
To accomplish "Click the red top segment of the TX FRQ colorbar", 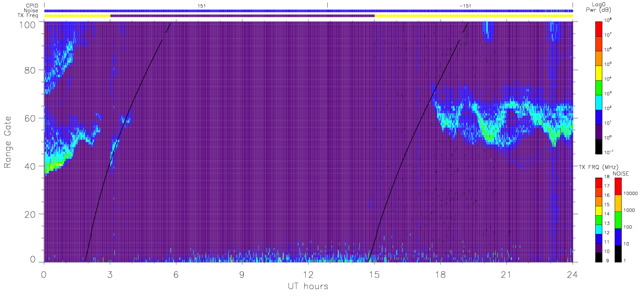I will 599,182.
